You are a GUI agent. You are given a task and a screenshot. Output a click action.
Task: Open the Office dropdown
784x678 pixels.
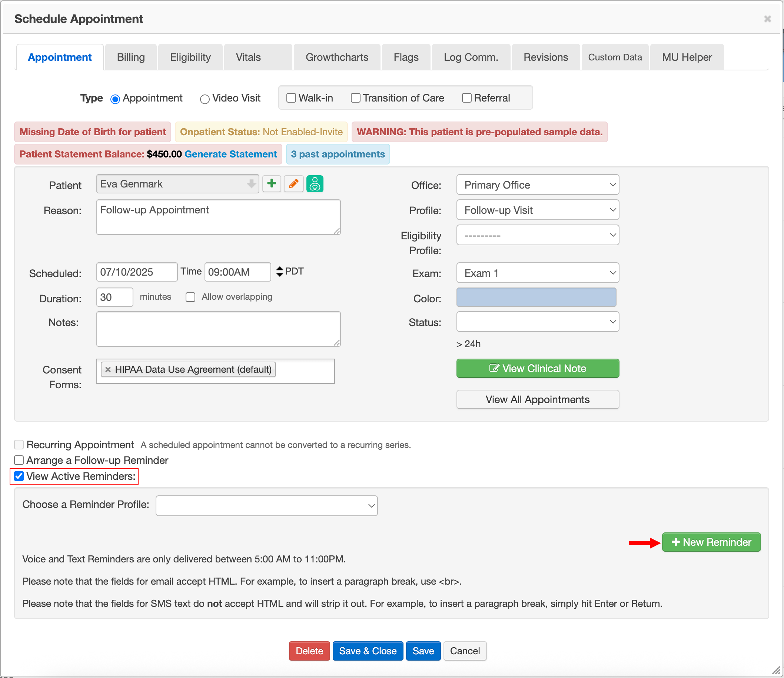click(537, 185)
